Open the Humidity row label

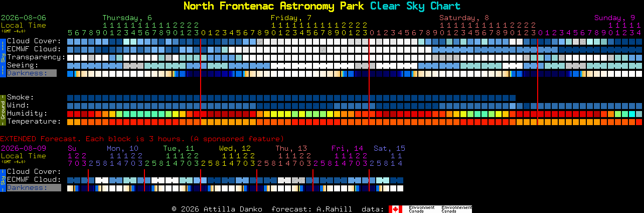[27, 114]
